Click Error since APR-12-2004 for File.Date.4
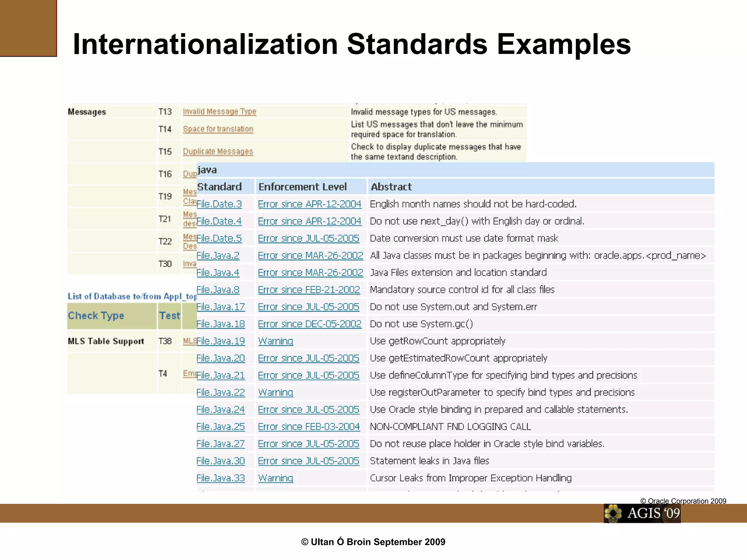Viewport: 747px width, 560px height. [310, 221]
